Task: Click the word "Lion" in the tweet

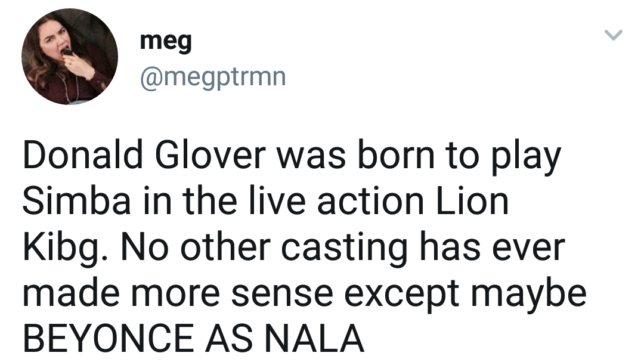Action: 472,202
